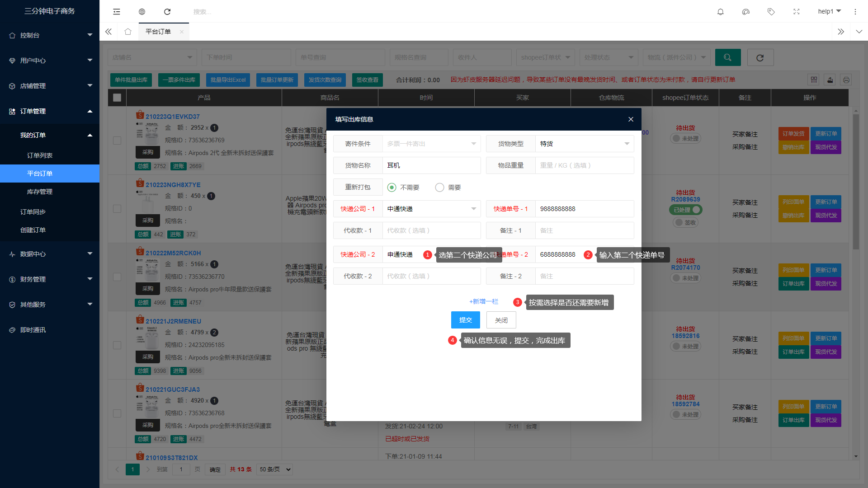Open 订单列表 in the sidebar menu

click(x=40, y=155)
